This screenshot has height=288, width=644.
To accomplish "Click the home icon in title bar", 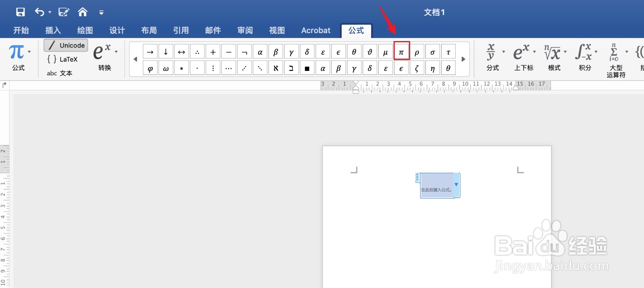I will 83,12.
